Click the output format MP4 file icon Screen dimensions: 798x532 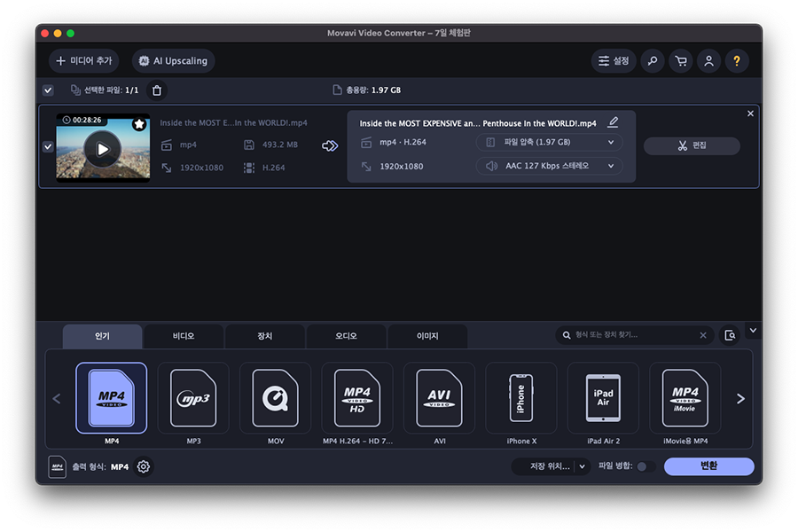(x=58, y=467)
